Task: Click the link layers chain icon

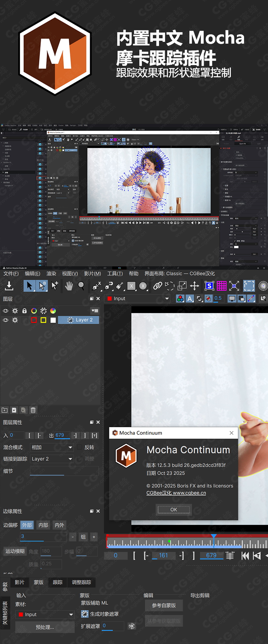Action: 158,286
